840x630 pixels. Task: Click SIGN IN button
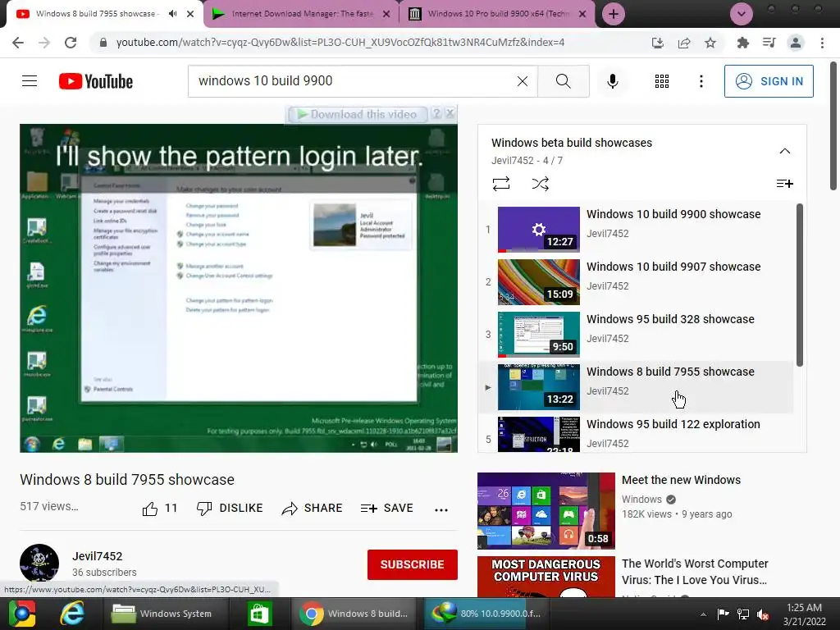pos(768,81)
